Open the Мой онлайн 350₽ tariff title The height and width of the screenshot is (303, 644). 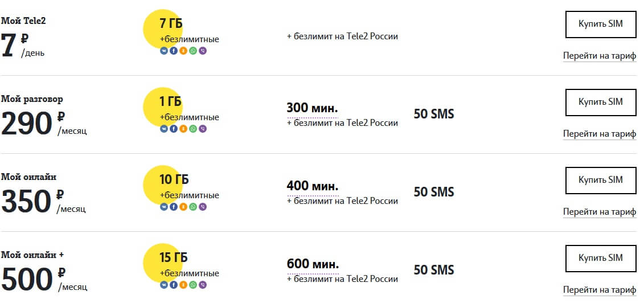28,177
